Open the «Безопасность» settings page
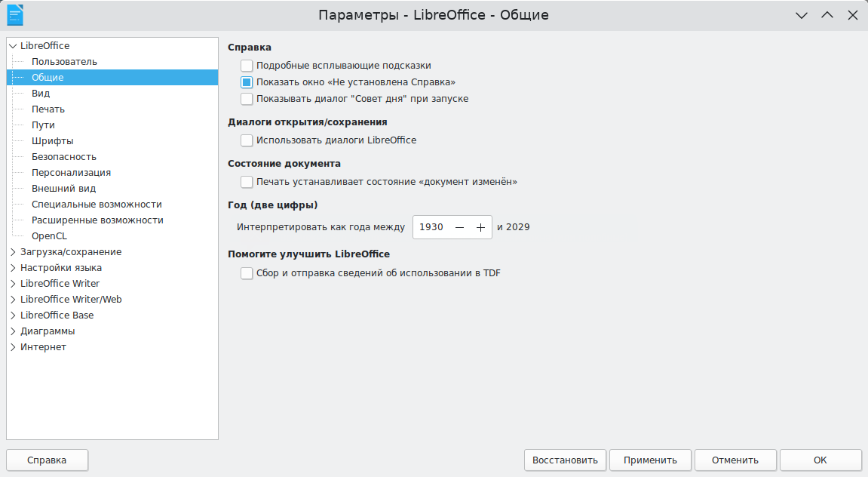Screen dimensions: 868x477 [63, 157]
